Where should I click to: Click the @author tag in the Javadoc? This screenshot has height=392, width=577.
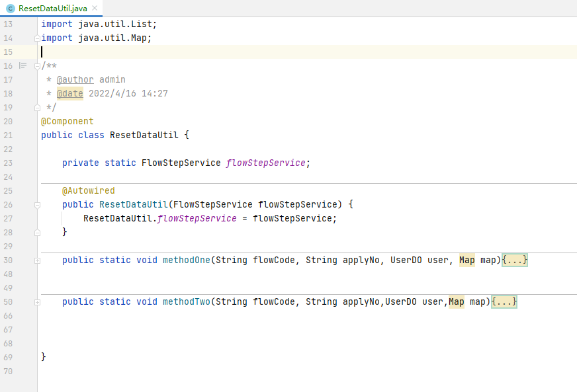pos(75,80)
